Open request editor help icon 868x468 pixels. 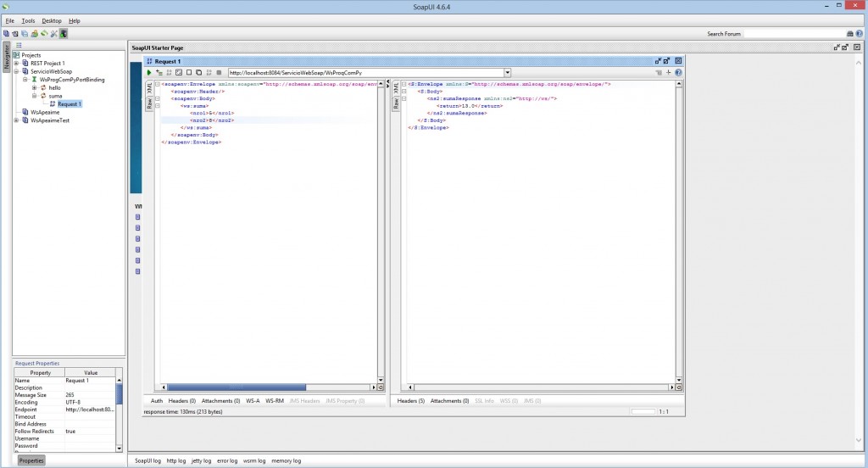tap(678, 73)
